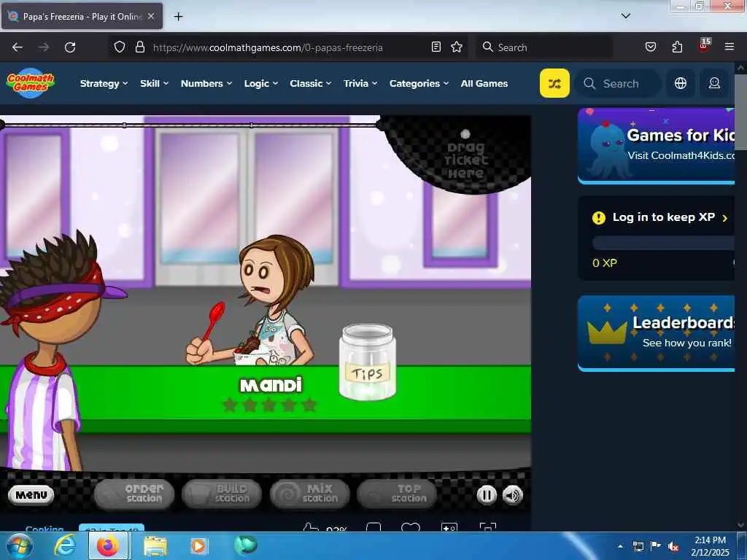Viewport: 747px width, 560px height.
Task: Click the Coolmath site Search field
Action: point(618,83)
